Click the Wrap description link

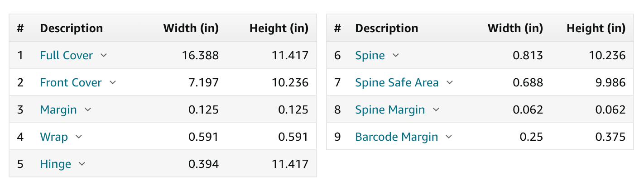point(54,137)
